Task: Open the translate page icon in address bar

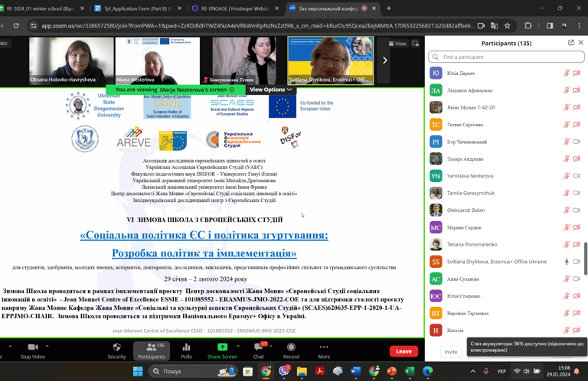Action: pos(495,26)
